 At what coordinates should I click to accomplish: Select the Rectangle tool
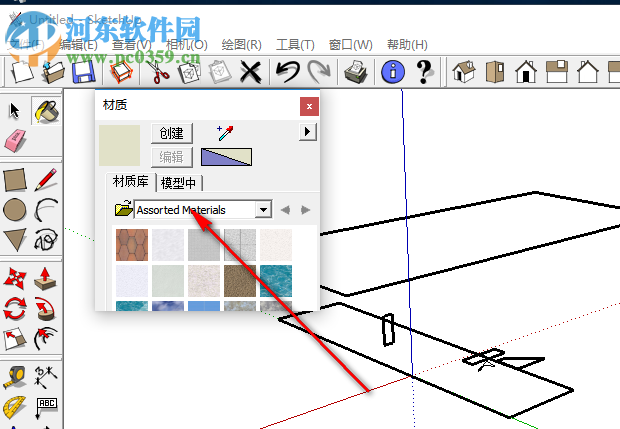point(15,180)
